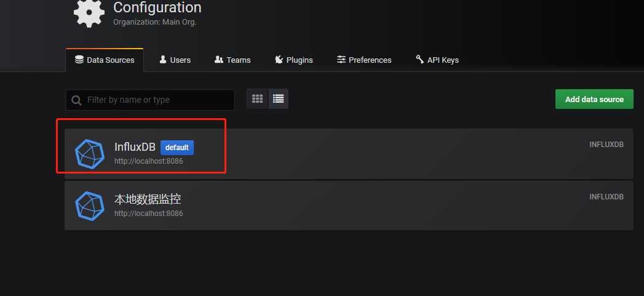Open the Plugins tab

click(293, 60)
